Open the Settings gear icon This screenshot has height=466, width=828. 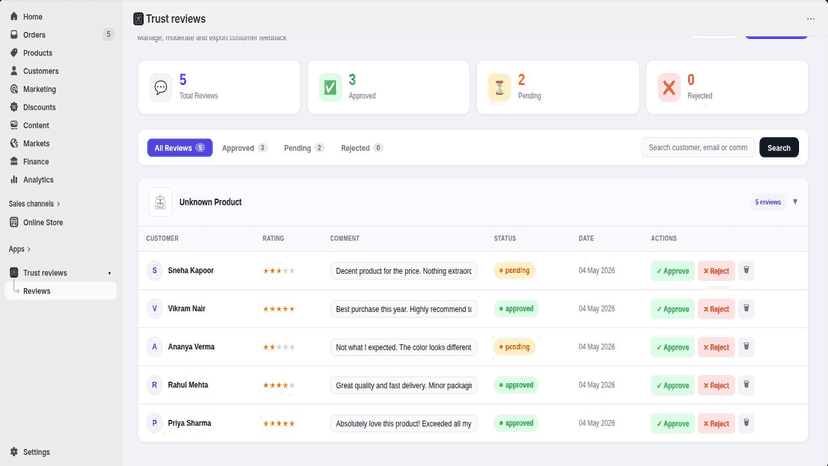point(14,452)
